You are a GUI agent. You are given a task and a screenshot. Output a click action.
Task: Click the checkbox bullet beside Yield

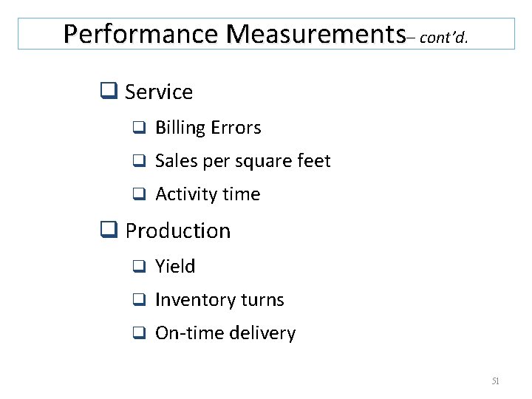pos(139,266)
